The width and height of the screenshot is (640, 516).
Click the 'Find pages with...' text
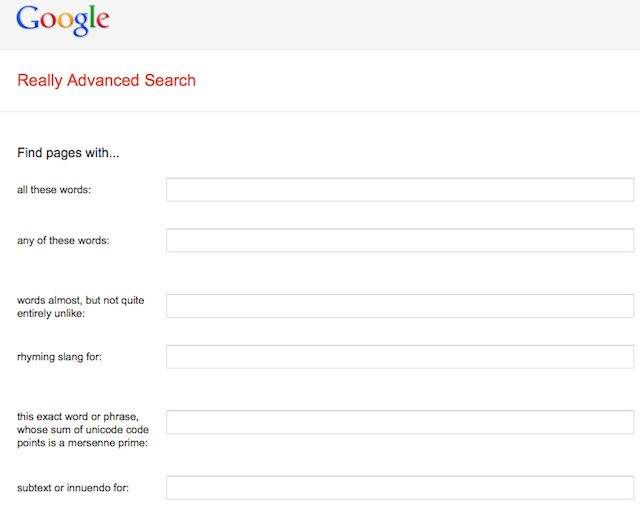pyautogui.click(x=68, y=154)
